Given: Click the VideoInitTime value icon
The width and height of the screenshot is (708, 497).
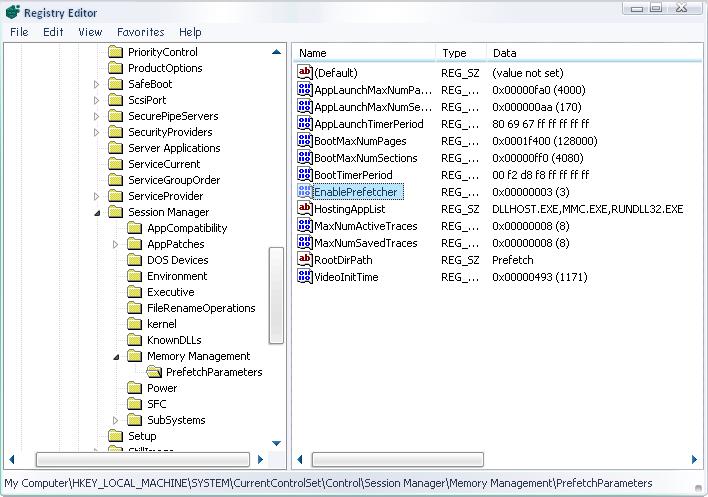Looking at the screenshot, I should pos(305,276).
